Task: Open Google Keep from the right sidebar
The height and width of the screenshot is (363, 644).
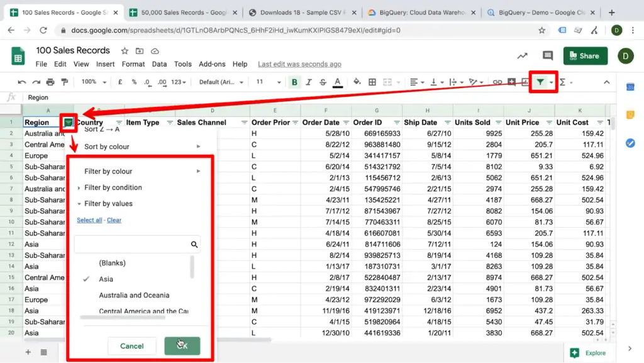Action: [630, 116]
